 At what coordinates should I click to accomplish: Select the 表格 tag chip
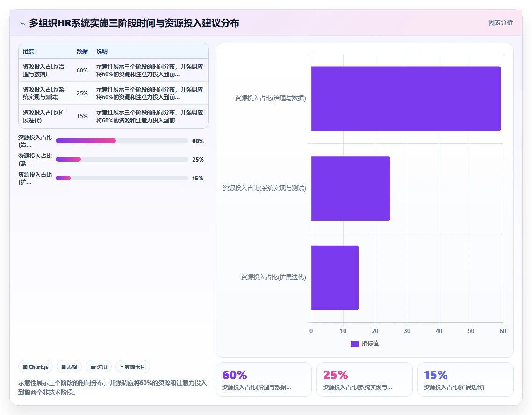[x=69, y=367]
